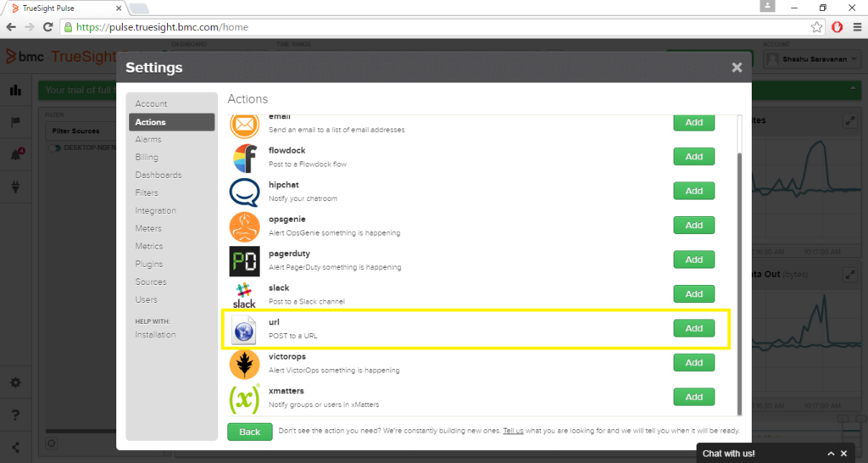
Task: Close the Chat with us widget
Action: (844, 454)
